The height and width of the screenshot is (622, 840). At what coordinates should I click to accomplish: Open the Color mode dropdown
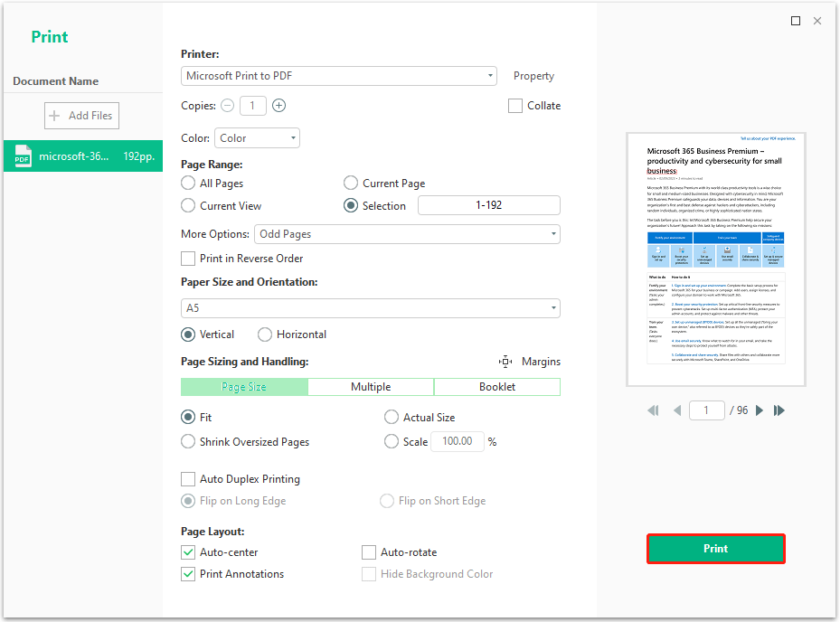(x=257, y=138)
